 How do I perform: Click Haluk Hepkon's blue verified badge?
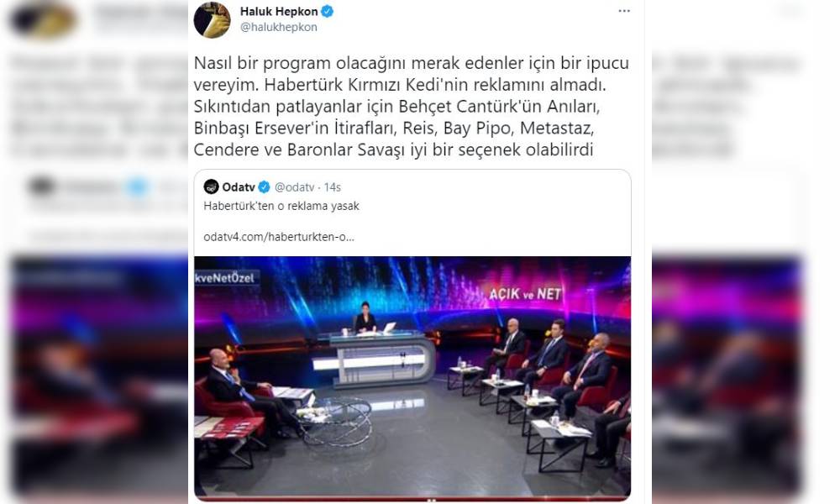328,11
